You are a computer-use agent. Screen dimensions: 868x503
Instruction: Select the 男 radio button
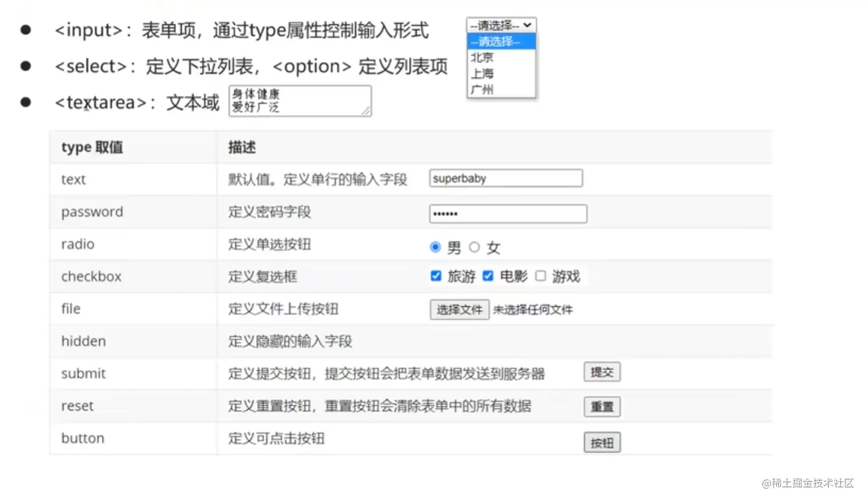[435, 247]
